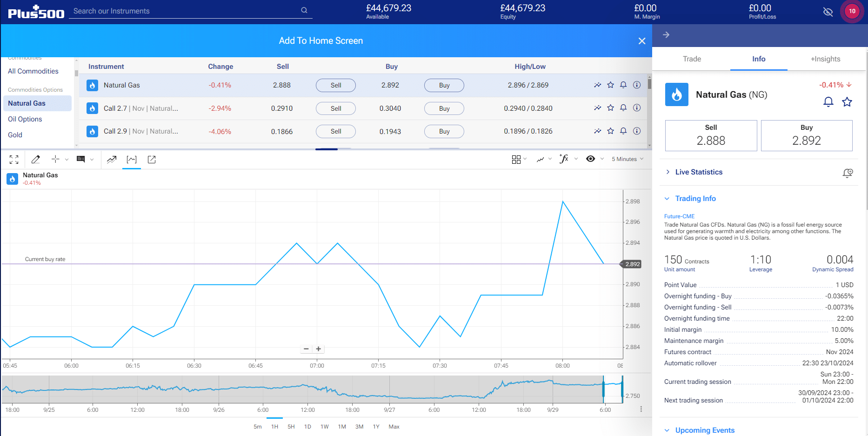Open chart icon in Natural Gas row
Image resolution: width=868 pixels, height=436 pixels.
598,85
